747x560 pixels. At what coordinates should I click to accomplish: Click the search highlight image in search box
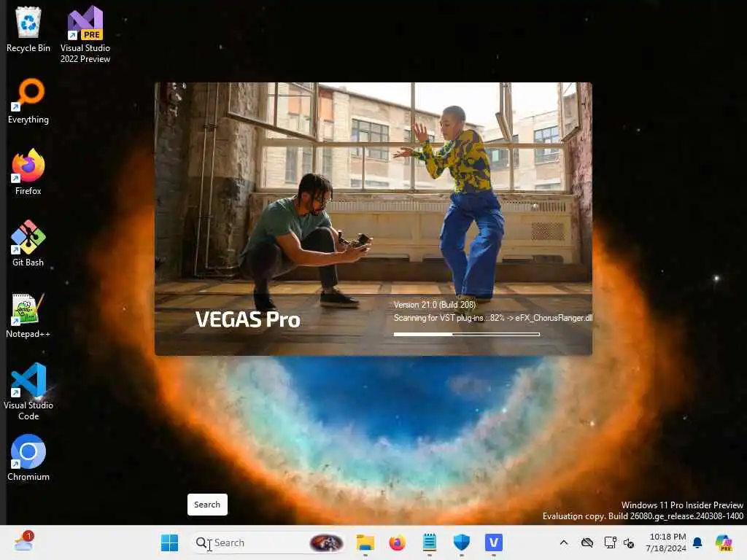[x=326, y=542]
